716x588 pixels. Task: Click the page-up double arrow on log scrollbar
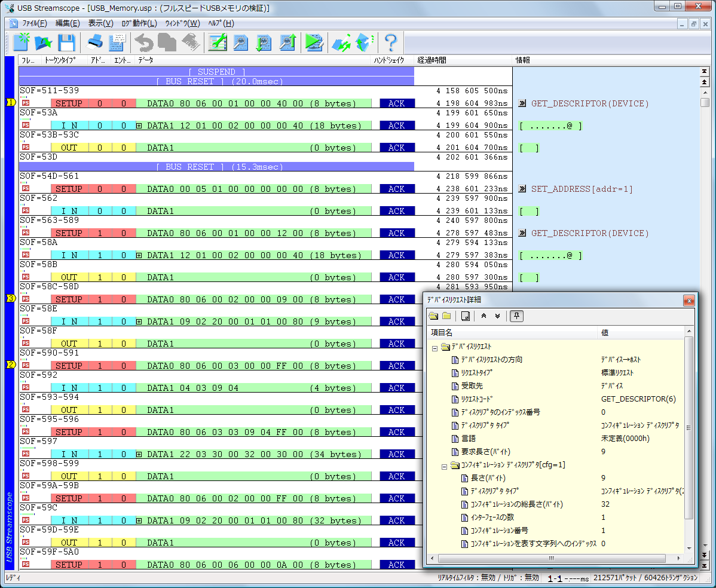(705, 82)
